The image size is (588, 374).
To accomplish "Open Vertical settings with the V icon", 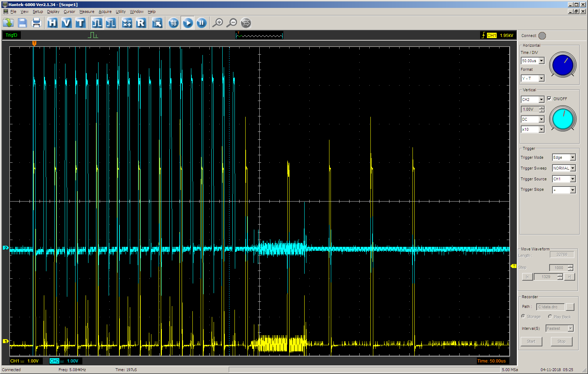I will pyautogui.click(x=66, y=23).
